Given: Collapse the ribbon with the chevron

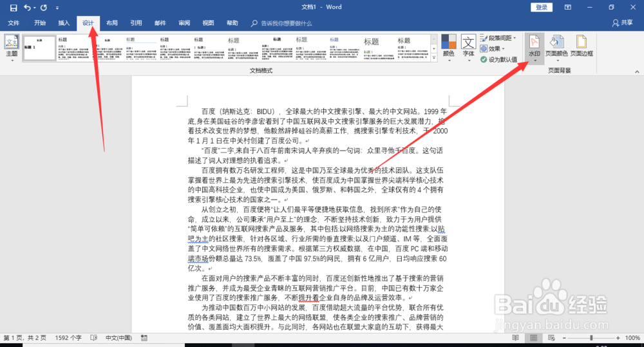Looking at the screenshot, I should coord(637,71).
